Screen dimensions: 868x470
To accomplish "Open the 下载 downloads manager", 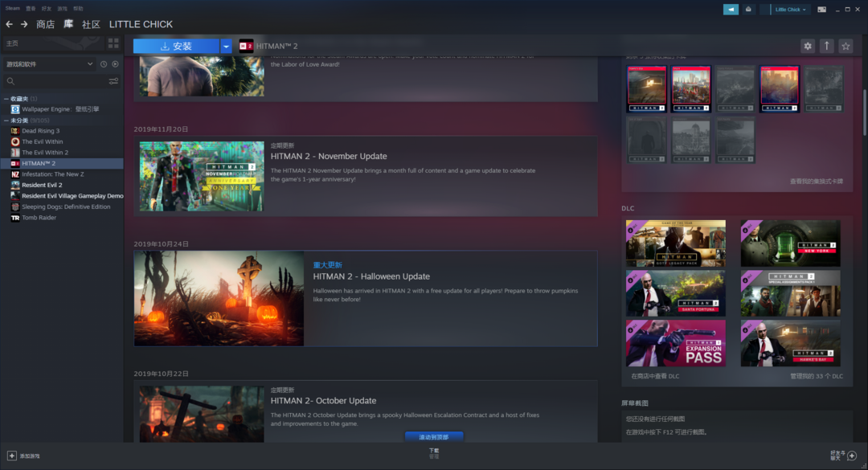I will point(434,453).
